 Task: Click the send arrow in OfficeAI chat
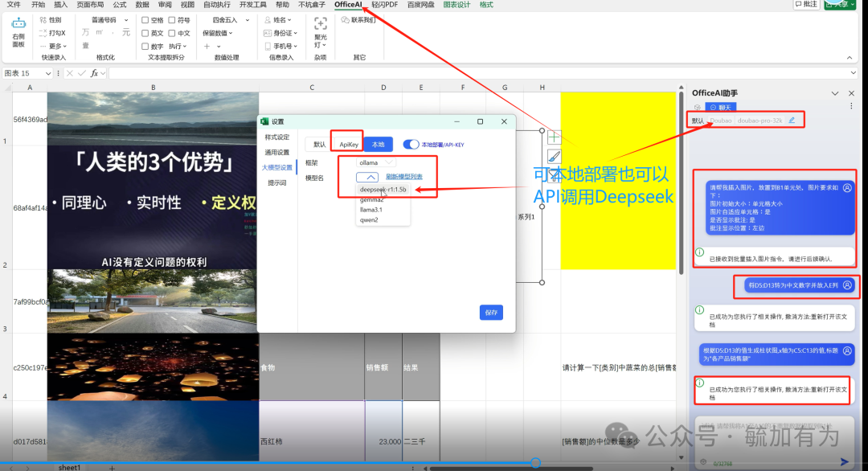coord(844,461)
